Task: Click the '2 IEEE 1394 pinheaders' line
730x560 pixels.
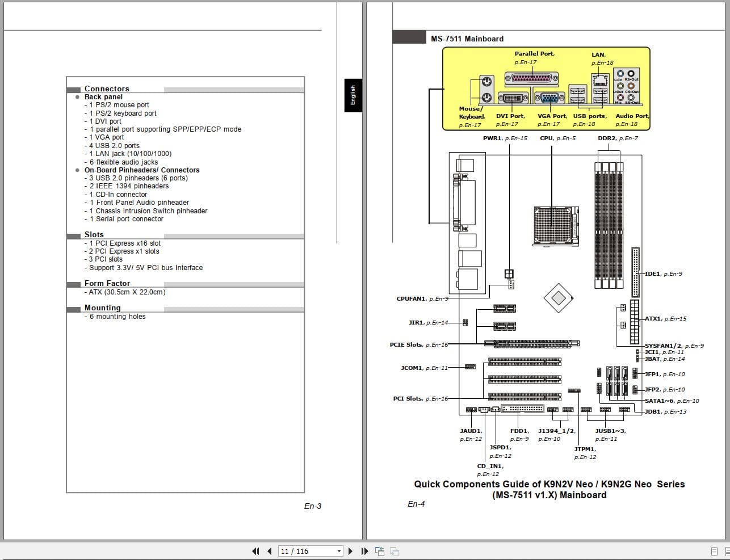Action: pos(127,186)
